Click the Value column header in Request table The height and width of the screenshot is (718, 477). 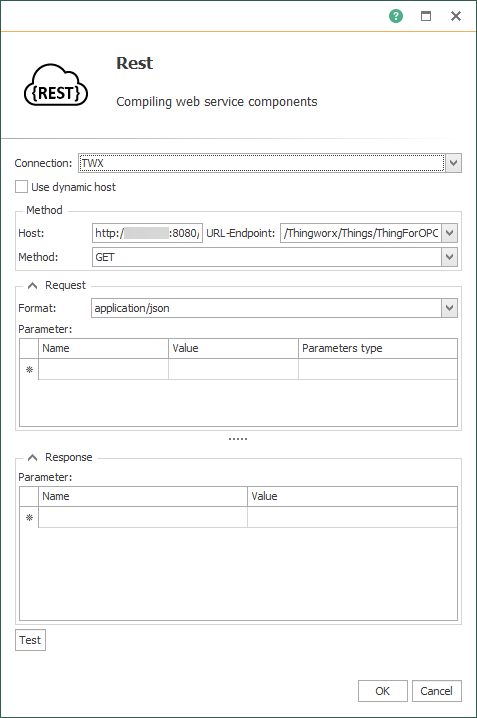tap(233, 348)
